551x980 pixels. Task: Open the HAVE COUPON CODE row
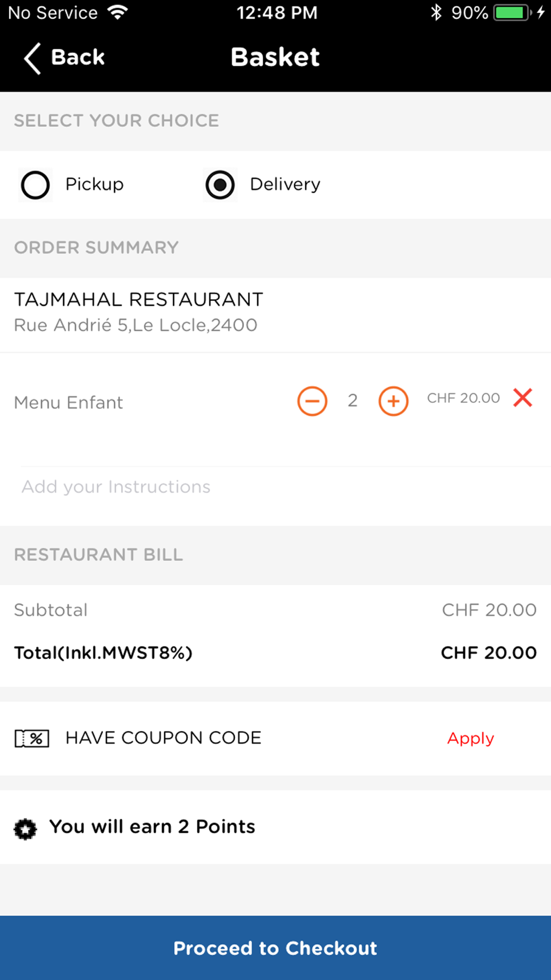(x=275, y=738)
